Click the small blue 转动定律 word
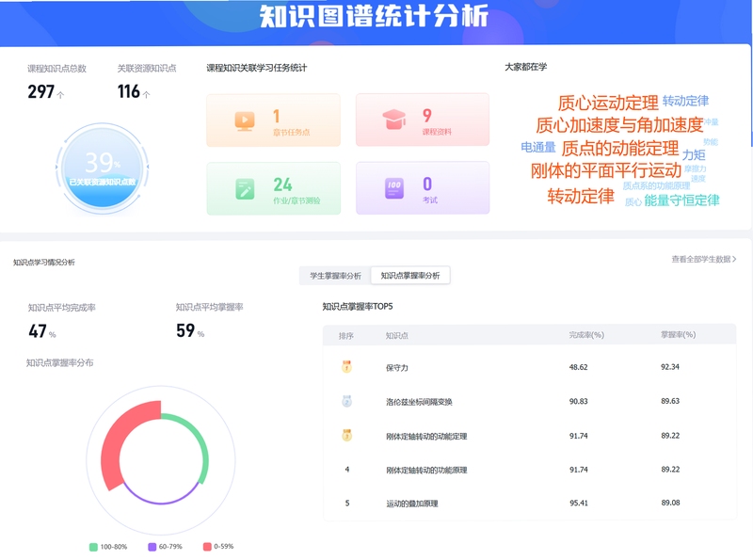Image resolution: width=753 pixels, height=560 pixels. tap(685, 101)
